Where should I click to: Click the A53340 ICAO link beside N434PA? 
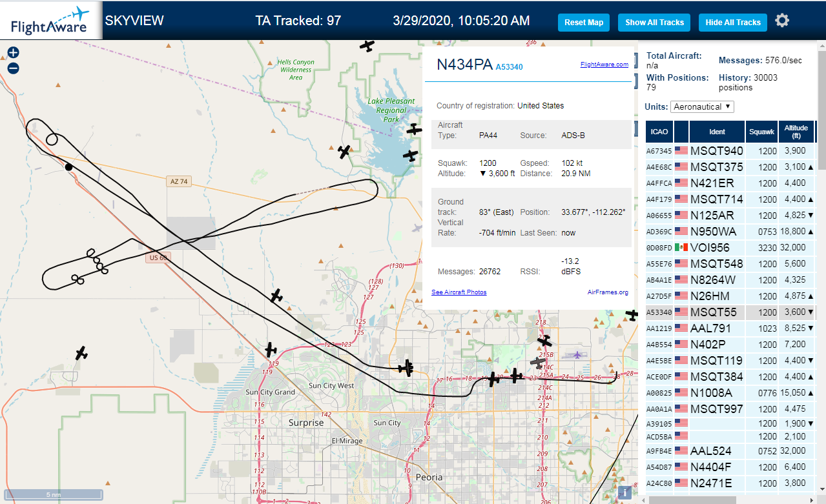[x=509, y=66]
